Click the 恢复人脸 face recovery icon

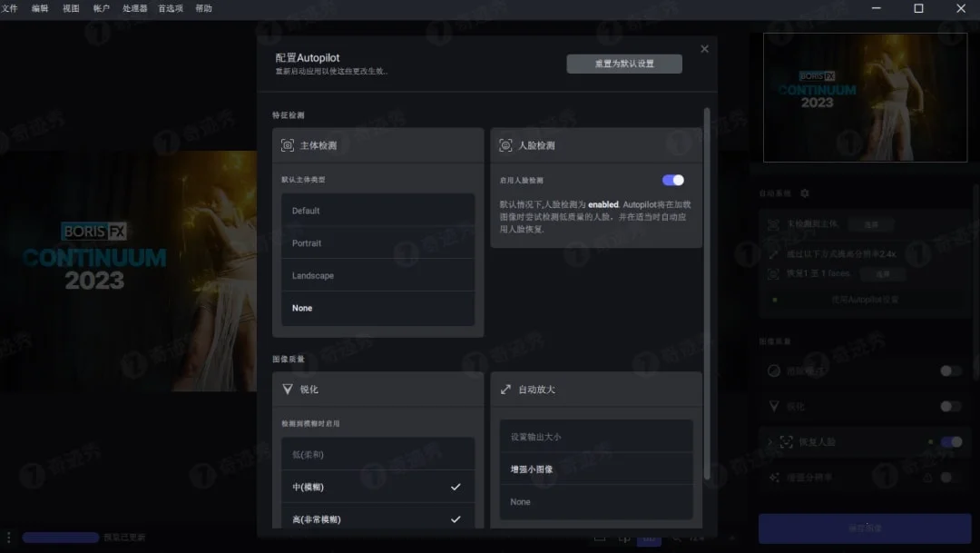coord(786,440)
